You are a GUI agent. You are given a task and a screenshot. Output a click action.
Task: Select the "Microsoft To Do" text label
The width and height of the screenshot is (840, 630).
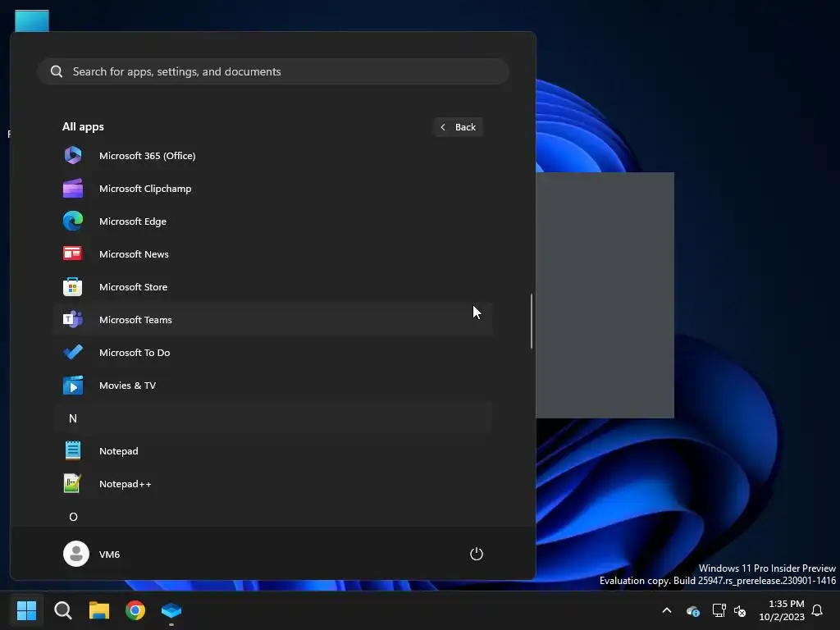point(135,352)
